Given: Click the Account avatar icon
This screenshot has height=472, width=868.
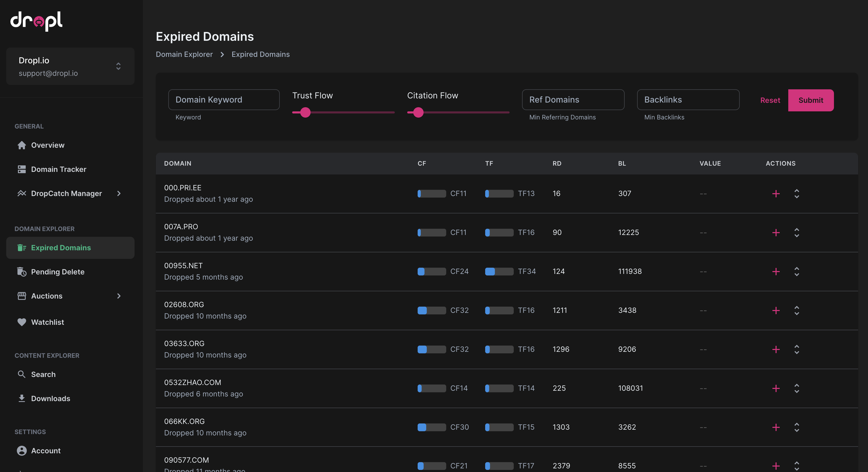Looking at the screenshot, I should tap(22, 451).
